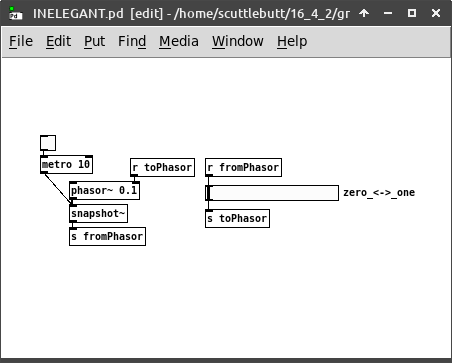Screen dimensions: 452x363
Task: Select the metro 10 object box
Action: click(66, 164)
